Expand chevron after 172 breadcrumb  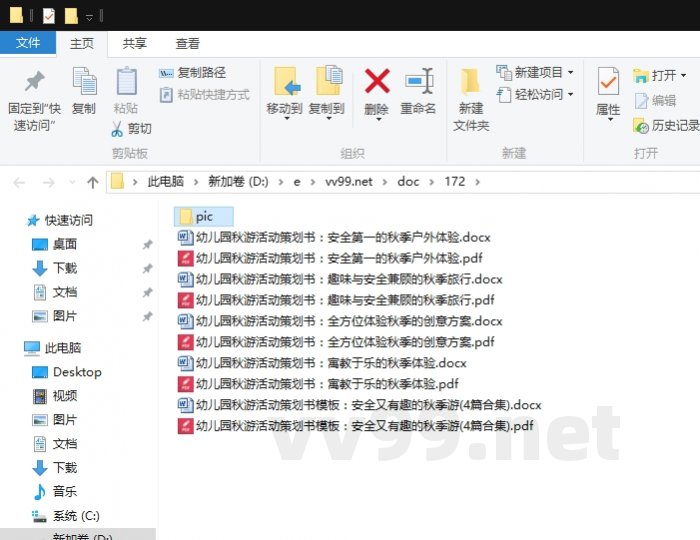coord(477,182)
